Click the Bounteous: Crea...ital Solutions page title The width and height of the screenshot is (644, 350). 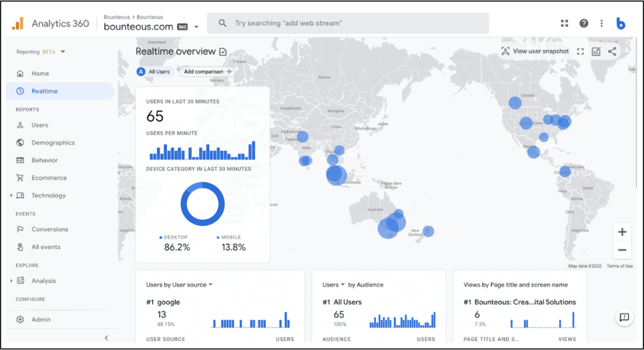click(525, 302)
